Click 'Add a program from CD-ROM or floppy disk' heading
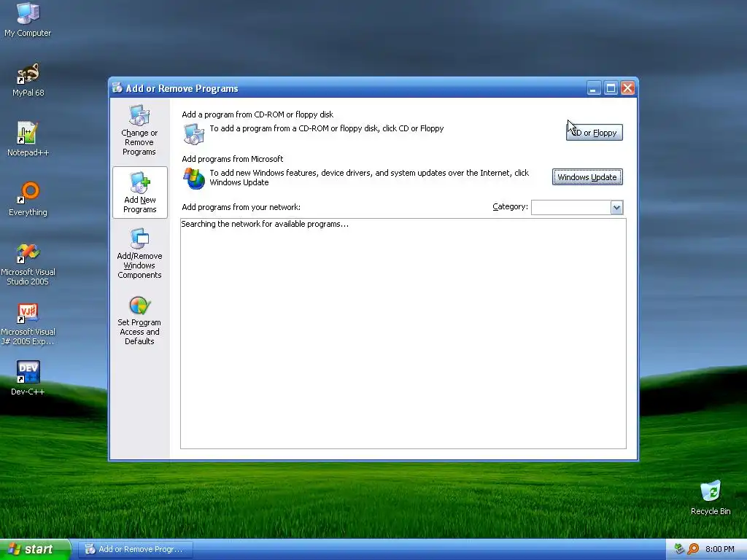747x560 pixels. tap(258, 114)
